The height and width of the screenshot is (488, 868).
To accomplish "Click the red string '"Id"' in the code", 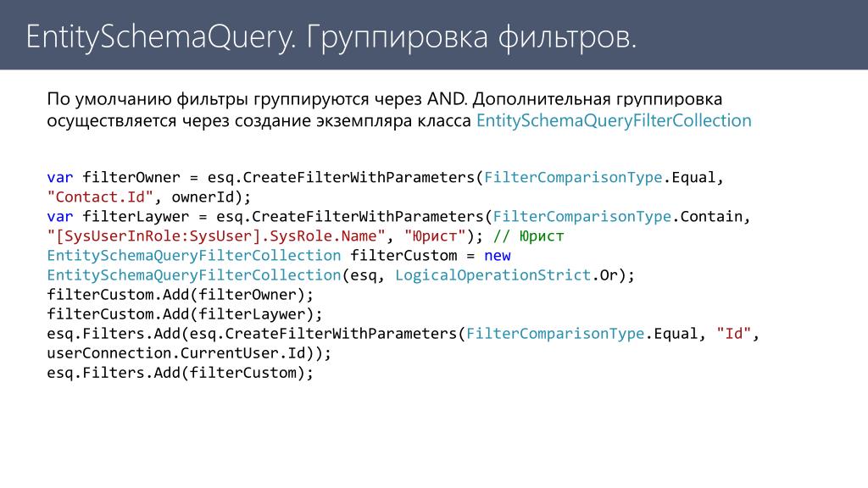I will (733, 334).
